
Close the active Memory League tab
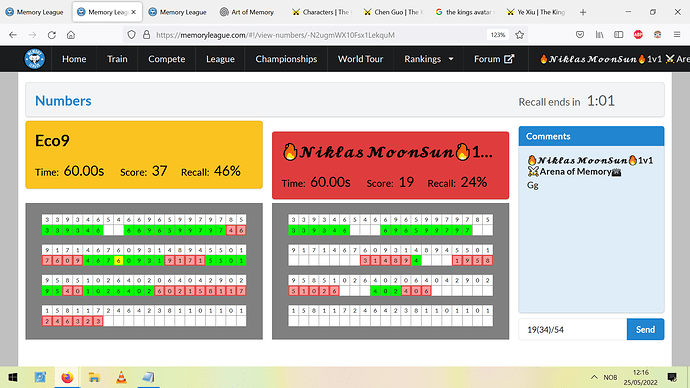click(133, 12)
